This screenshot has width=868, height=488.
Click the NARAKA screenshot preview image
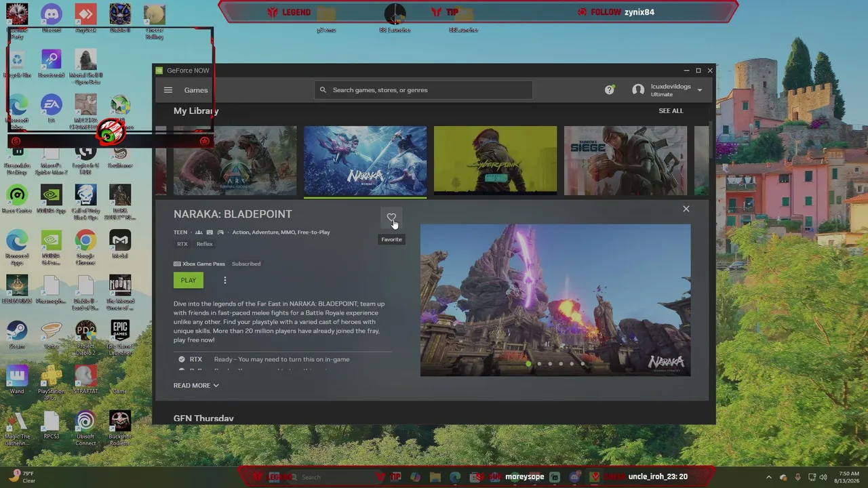pyautogui.click(x=555, y=300)
